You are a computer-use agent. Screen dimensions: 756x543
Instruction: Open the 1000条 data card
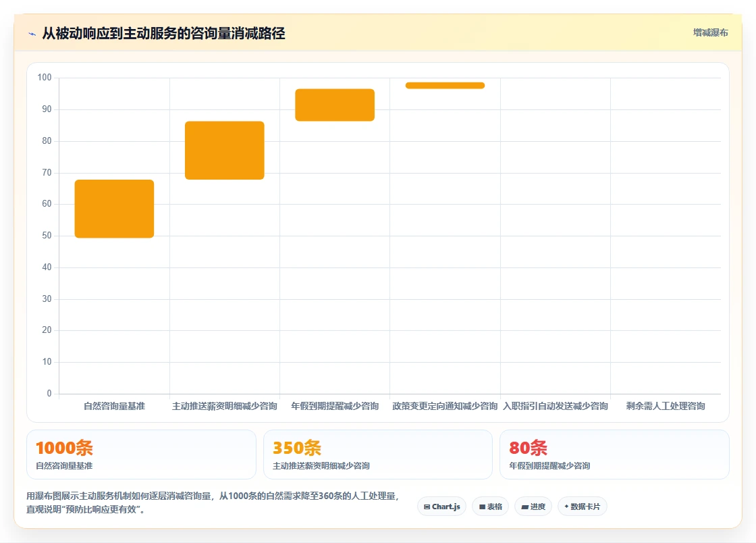(x=141, y=455)
